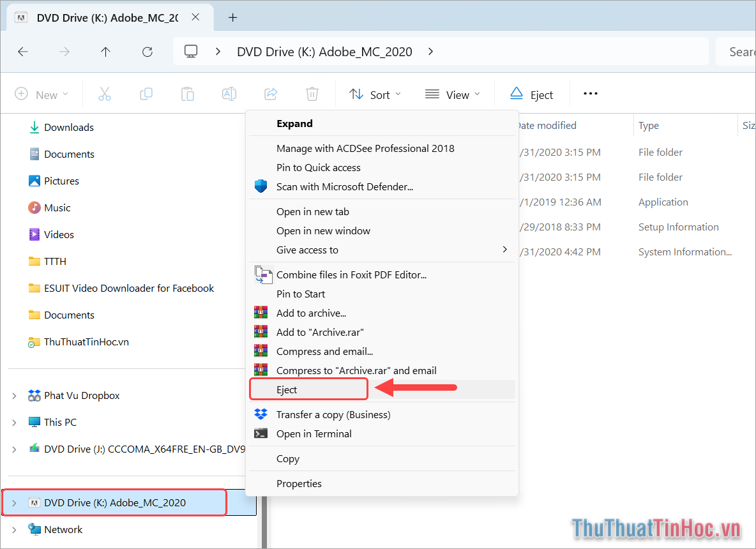Choose Manage with ACDSee Professional 2018
Viewport: 756px width, 549px height.
[382, 149]
